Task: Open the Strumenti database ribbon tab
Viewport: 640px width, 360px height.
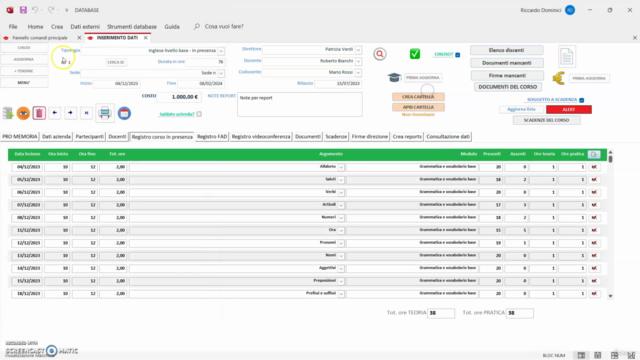Action: (x=132, y=26)
